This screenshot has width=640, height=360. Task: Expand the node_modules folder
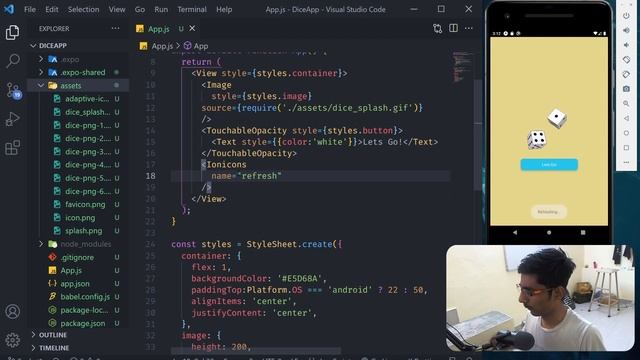[41, 244]
